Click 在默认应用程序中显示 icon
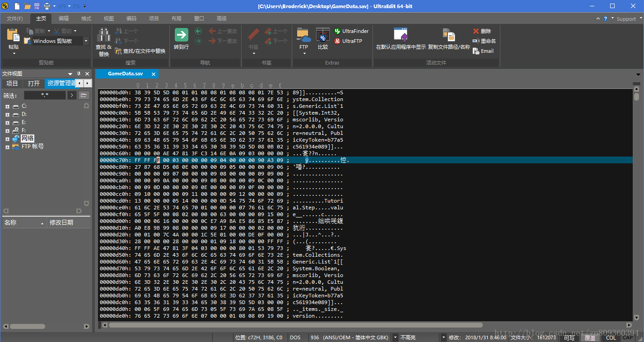 pyautogui.click(x=401, y=35)
